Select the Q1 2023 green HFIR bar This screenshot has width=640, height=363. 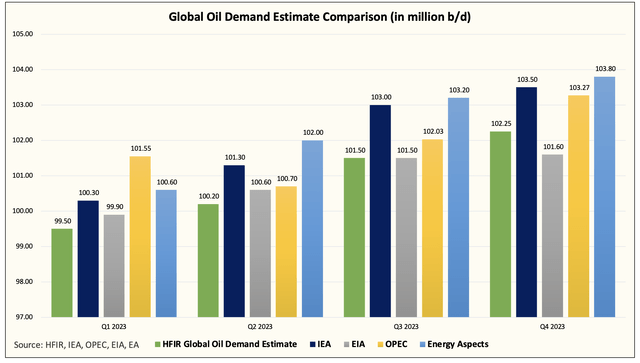pos(62,273)
